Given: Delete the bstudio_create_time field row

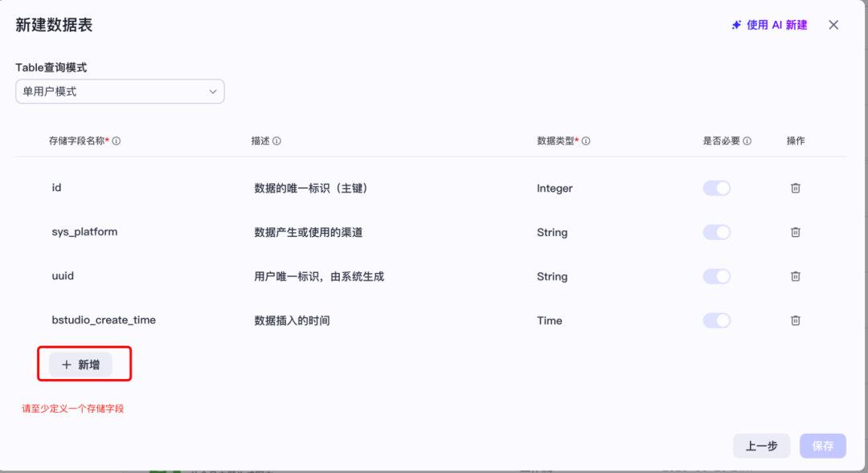Looking at the screenshot, I should [x=796, y=320].
